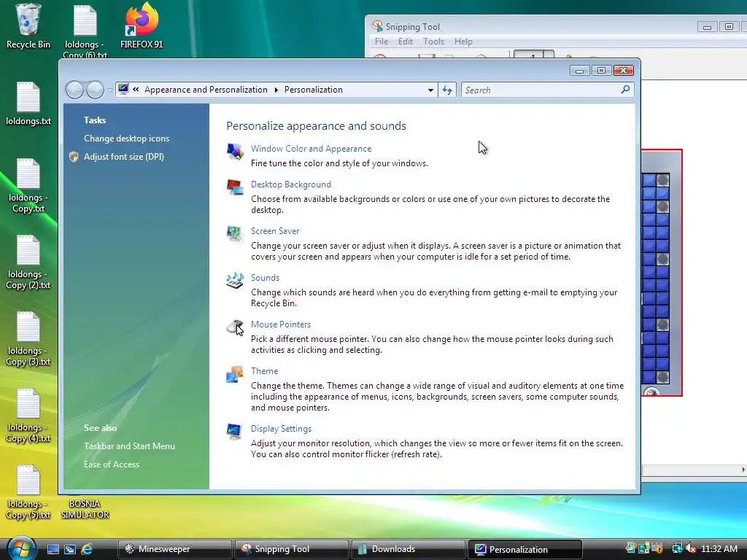Open the Mouse Pointers link
Image resolution: width=747 pixels, height=560 pixels.
(281, 324)
